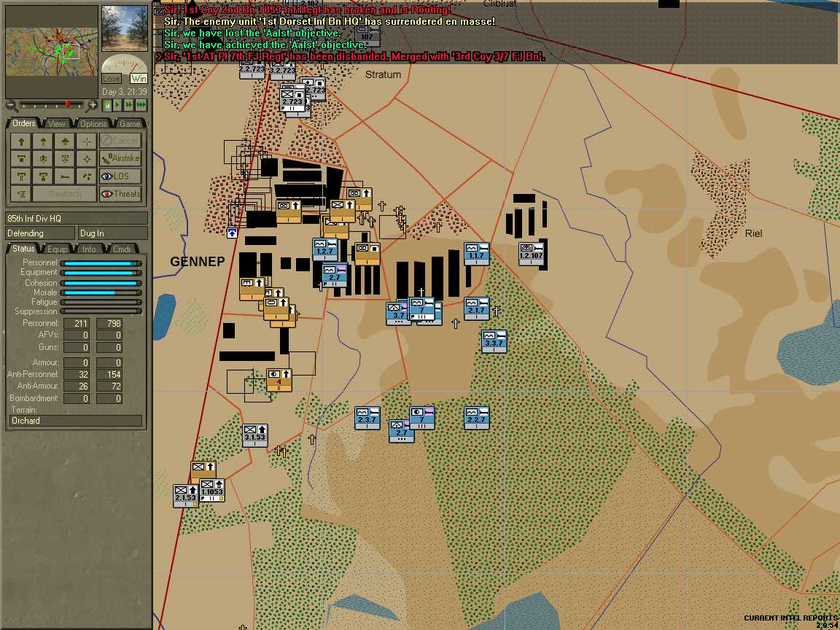Viewport: 840px width, 630px height.
Task: Choose the build bridge order icon
Action: point(21,176)
